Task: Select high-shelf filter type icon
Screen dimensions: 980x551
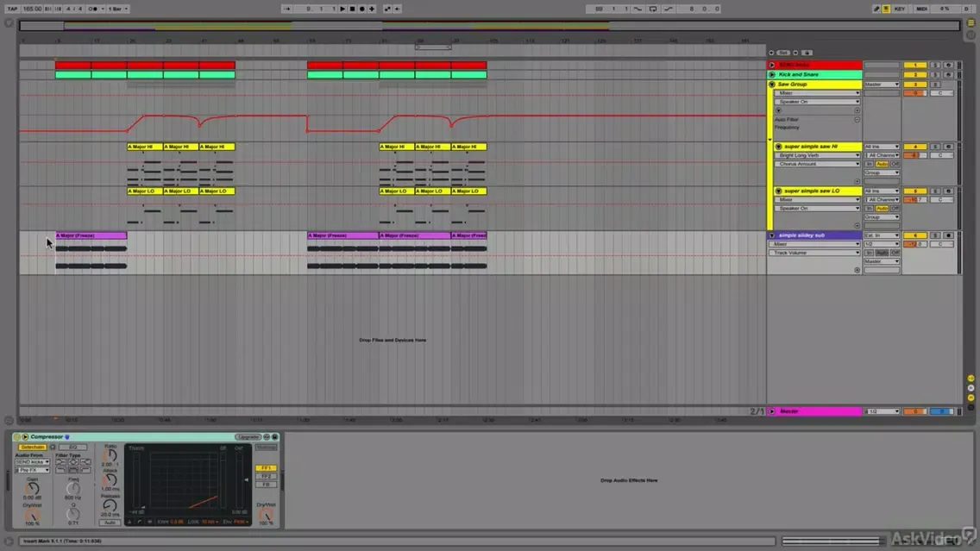Action: click(85, 462)
